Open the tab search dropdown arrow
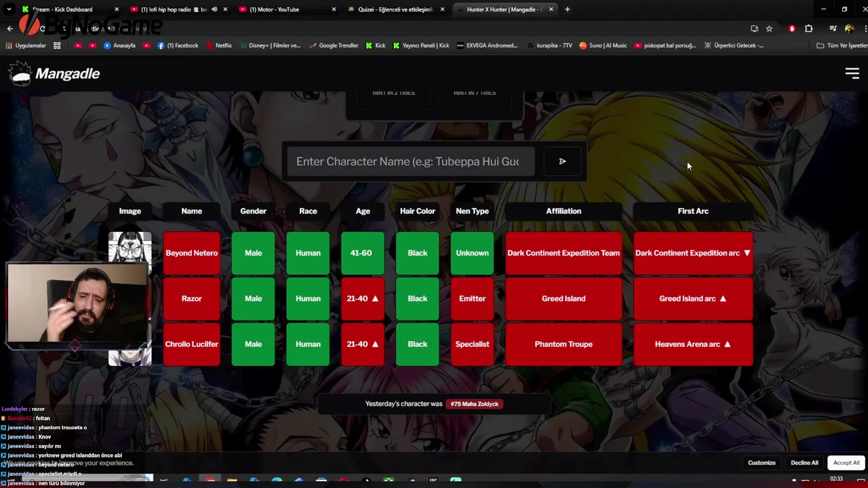The width and height of the screenshot is (868, 488). 9,9
